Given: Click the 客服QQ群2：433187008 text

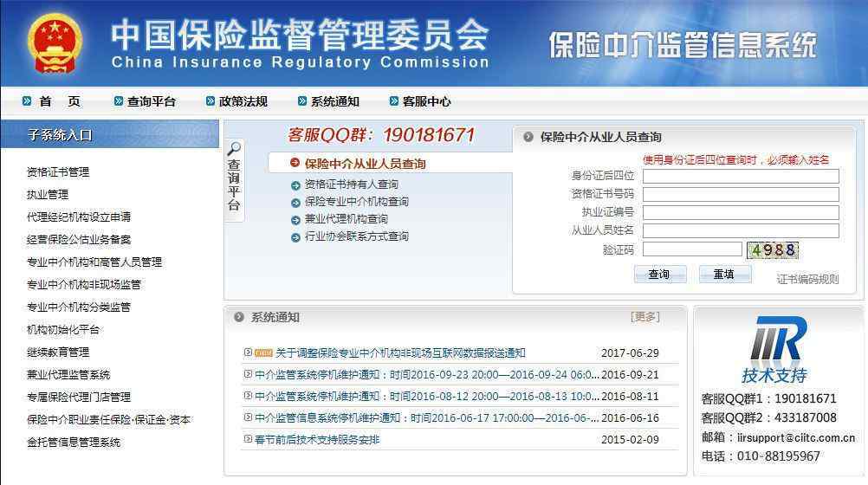Looking at the screenshot, I should click(769, 417).
